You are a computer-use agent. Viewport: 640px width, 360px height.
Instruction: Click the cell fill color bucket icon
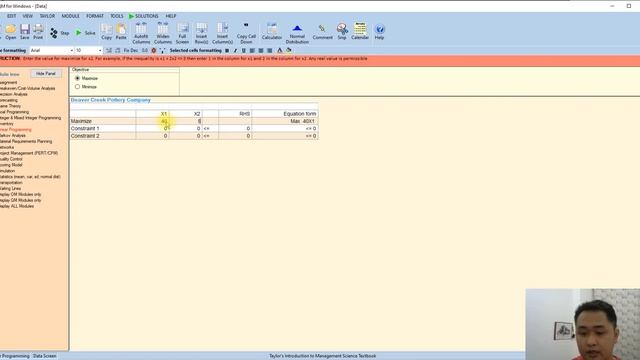pyautogui.click(x=289, y=51)
